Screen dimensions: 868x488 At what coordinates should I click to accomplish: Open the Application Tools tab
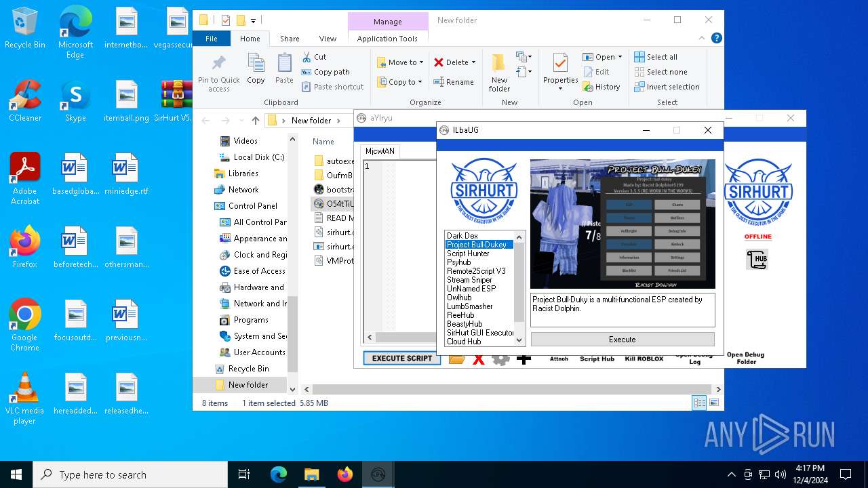tap(387, 39)
